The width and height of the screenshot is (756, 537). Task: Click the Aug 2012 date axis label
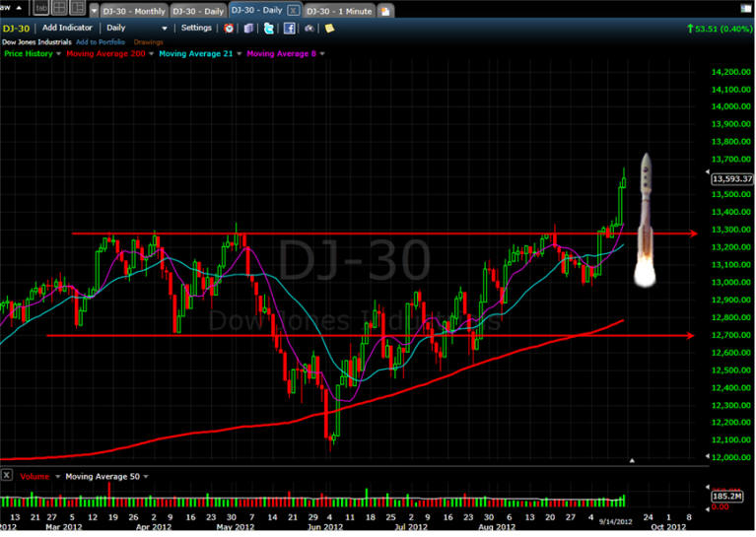(x=497, y=527)
